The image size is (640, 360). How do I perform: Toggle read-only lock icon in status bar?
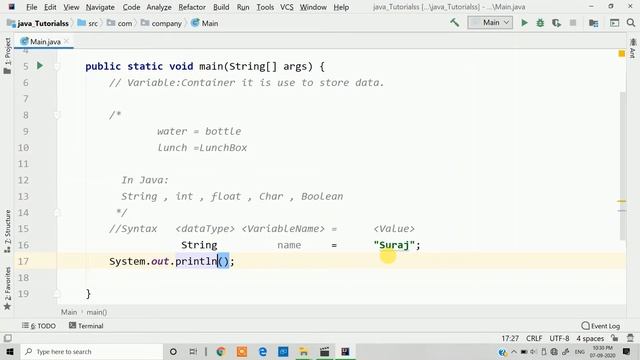(x=615, y=338)
